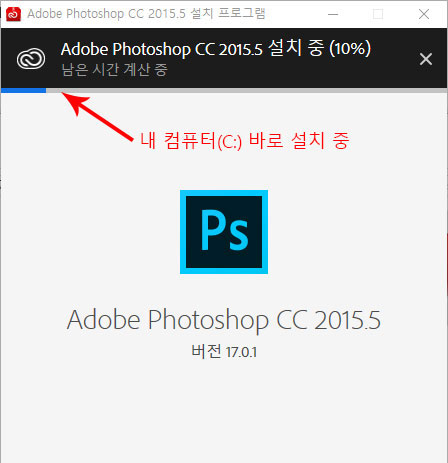Cancel installation with the white X icon
The width and height of the screenshot is (448, 463).
click(x=426, y=59)
